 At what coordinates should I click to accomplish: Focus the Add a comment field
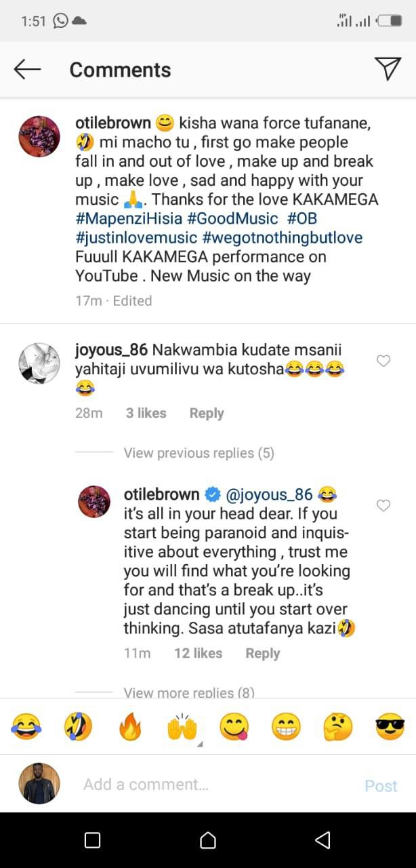point(203,784)
